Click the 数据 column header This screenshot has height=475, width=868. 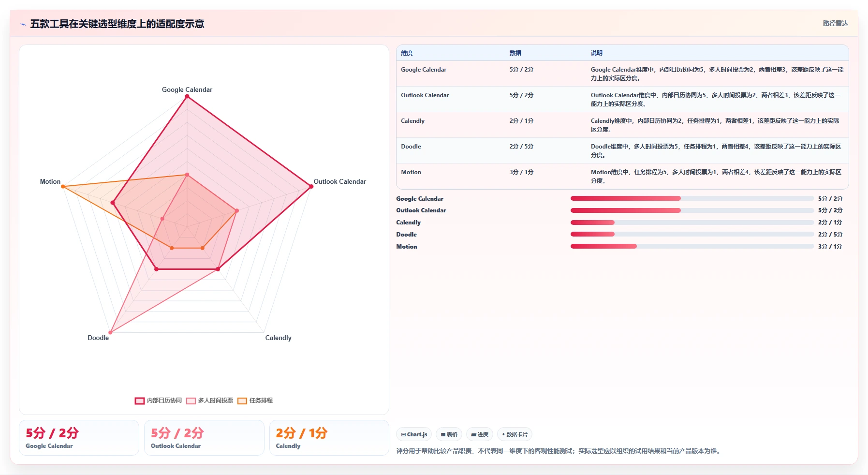pos(515,53)
